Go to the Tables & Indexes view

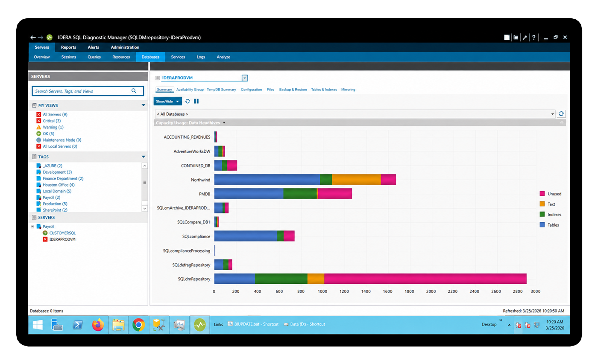[x=324, y=90]
